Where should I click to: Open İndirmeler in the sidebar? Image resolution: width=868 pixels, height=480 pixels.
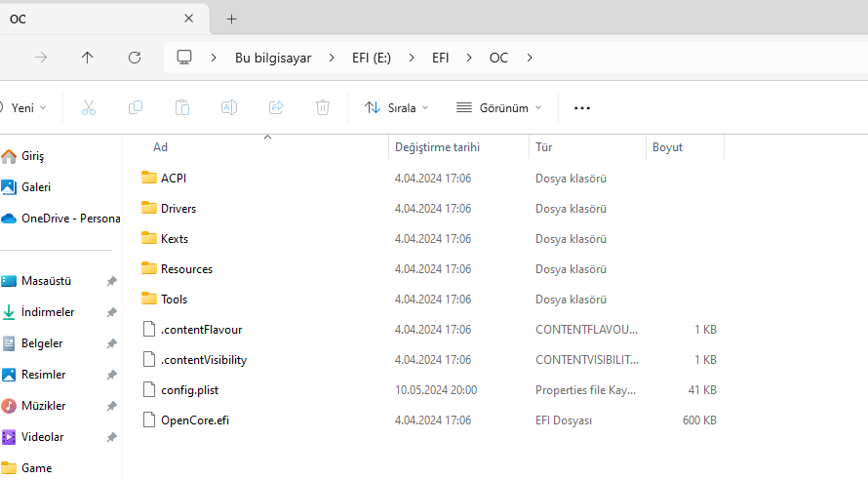[48, 312]
